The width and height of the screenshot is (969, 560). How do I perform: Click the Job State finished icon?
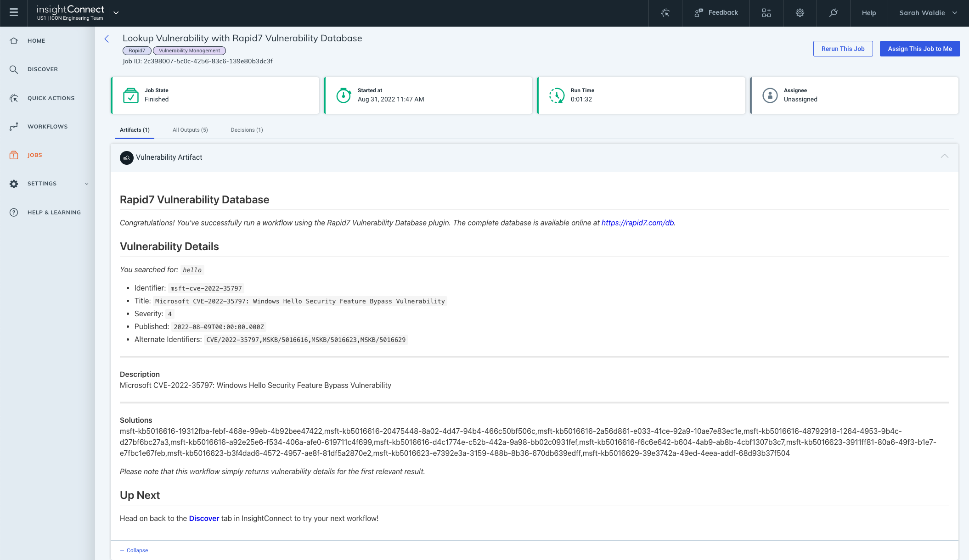coord(131,95)
